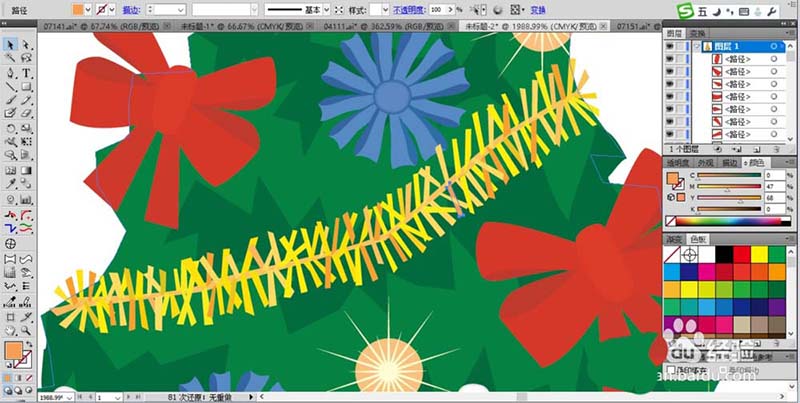Choose the Eyedropper tool

pos(11,183)
